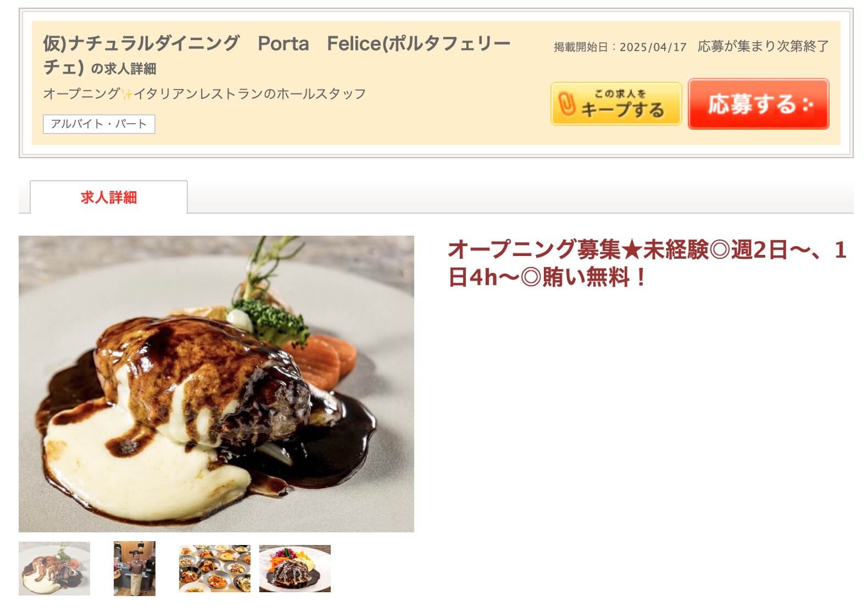Open the 求人詳細 tab

tap(109, 197)
